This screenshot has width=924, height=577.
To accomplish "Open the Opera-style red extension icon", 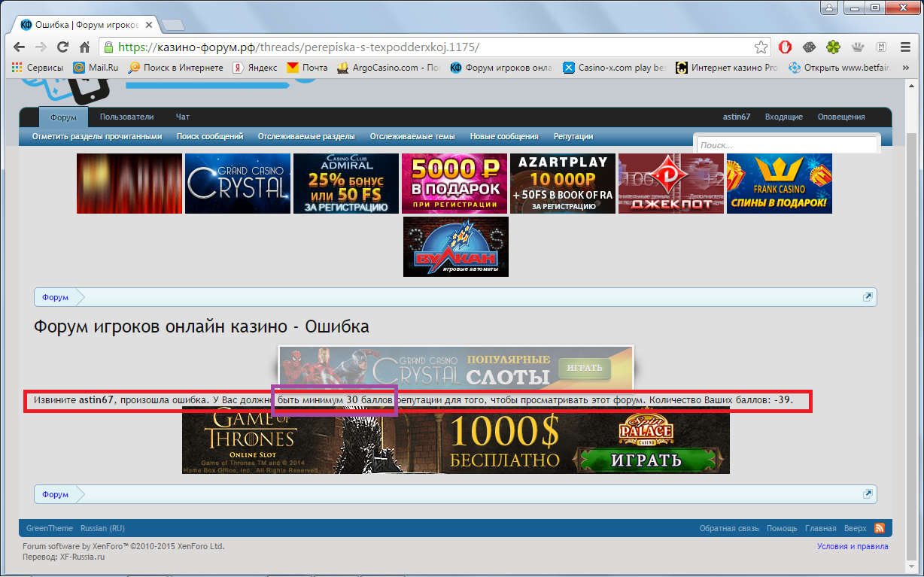I will [785, 47].
